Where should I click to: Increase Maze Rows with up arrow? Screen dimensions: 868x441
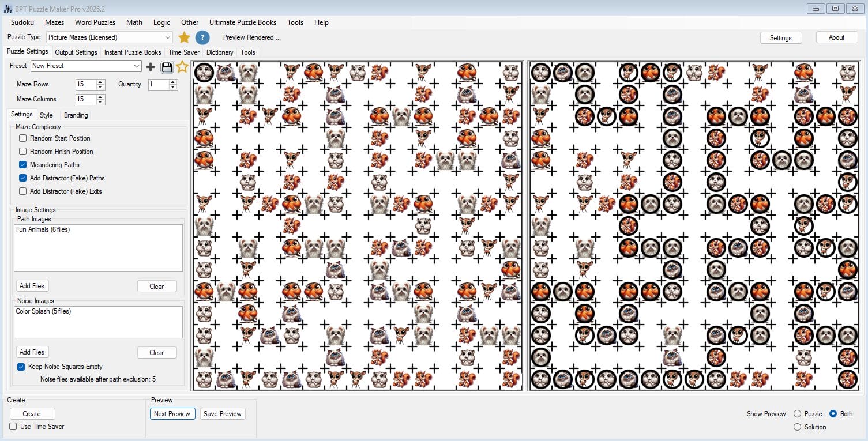pos(101,82)
